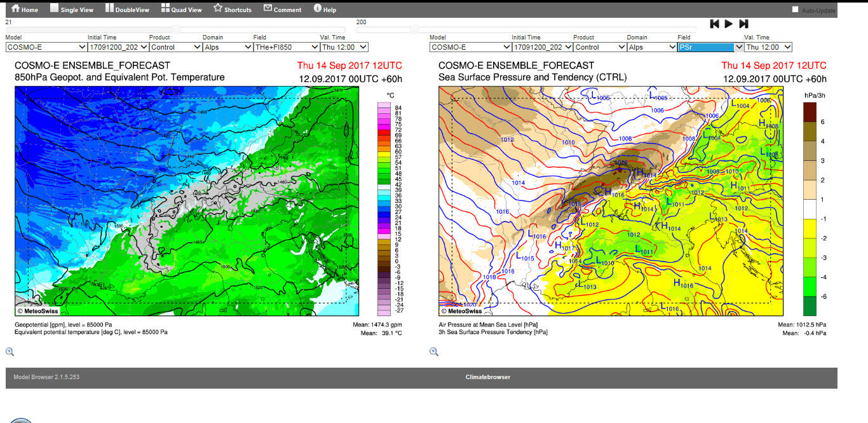Open right panel Product dropdown Control
This screenshot has width=868, height=423.
(x=599, y=47)
